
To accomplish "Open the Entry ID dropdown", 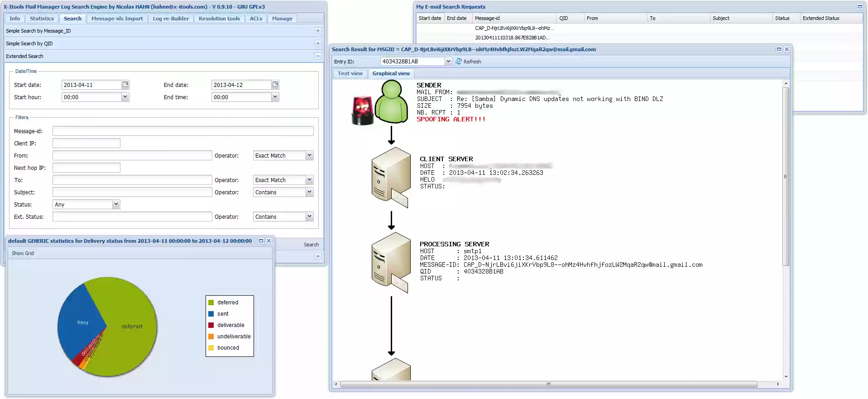I will point(449,61).
